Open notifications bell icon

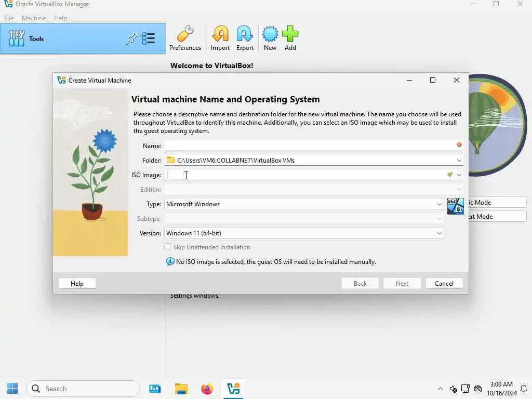[524, 389]
